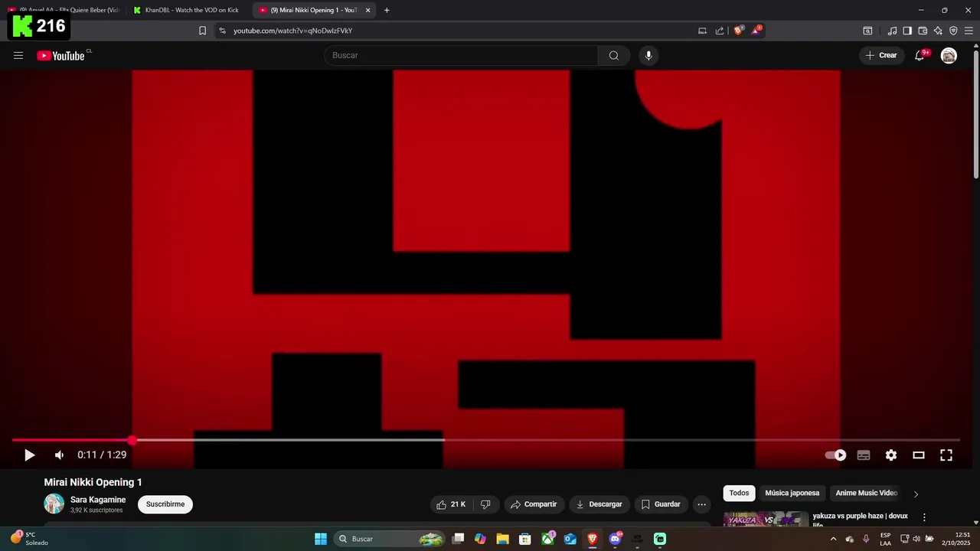Open Discord from the taskbar
This screenshot has height=551, width=980.
point(615,539)
